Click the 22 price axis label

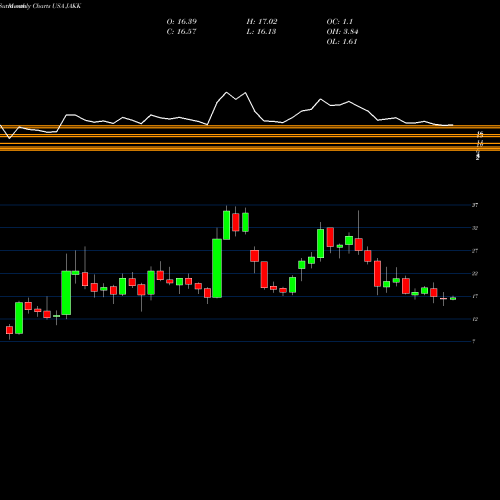pyautogui.click(x=475, y=274)
